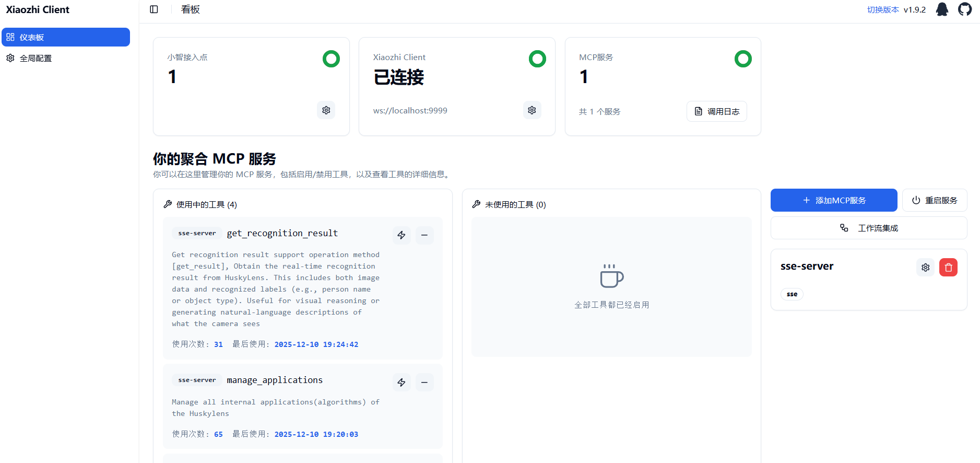Open settings gear in Xiaozhi Client card
The height and width of the screenshot is (463, 980).
pyautogui.click(x=532, y=110)
